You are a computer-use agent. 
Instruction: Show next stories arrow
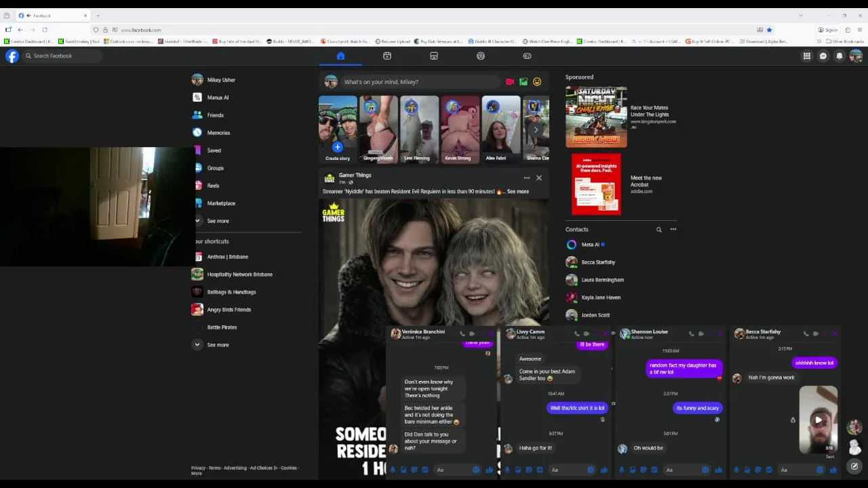pyautogui.click(x=536, y=129)
